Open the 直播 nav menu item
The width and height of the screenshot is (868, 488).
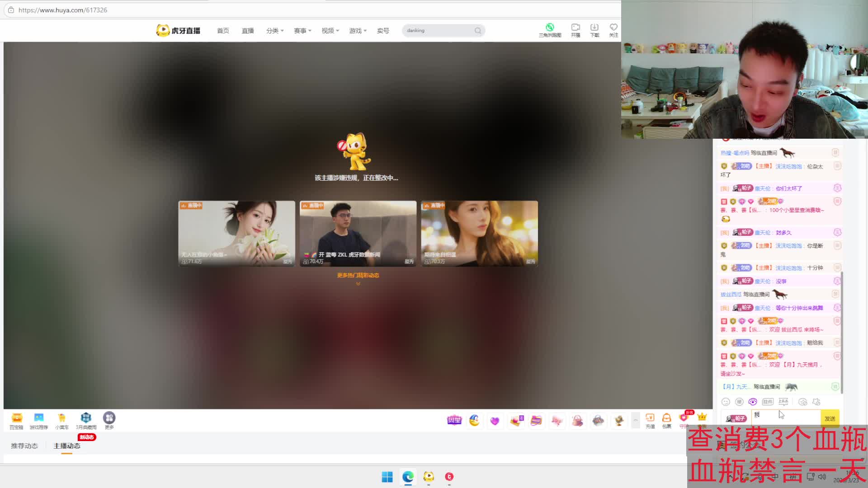[248, 31]
